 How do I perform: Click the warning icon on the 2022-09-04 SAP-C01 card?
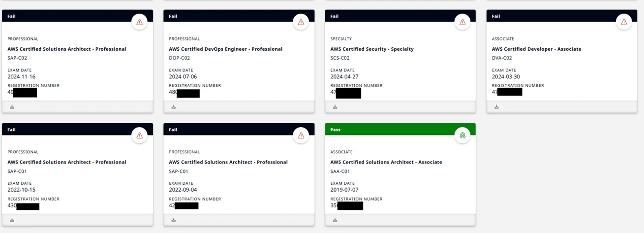[301, 135]
